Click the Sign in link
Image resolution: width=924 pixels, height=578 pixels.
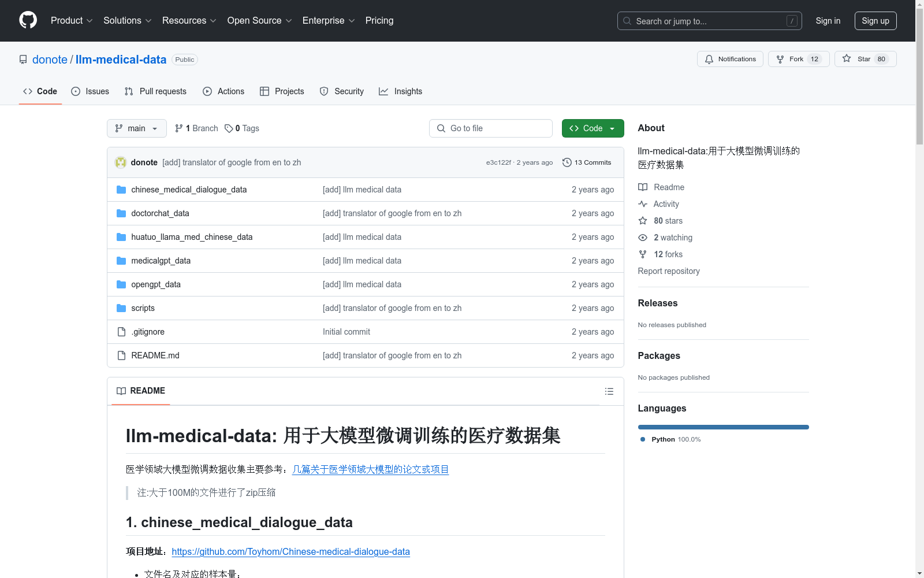point(828,21)
